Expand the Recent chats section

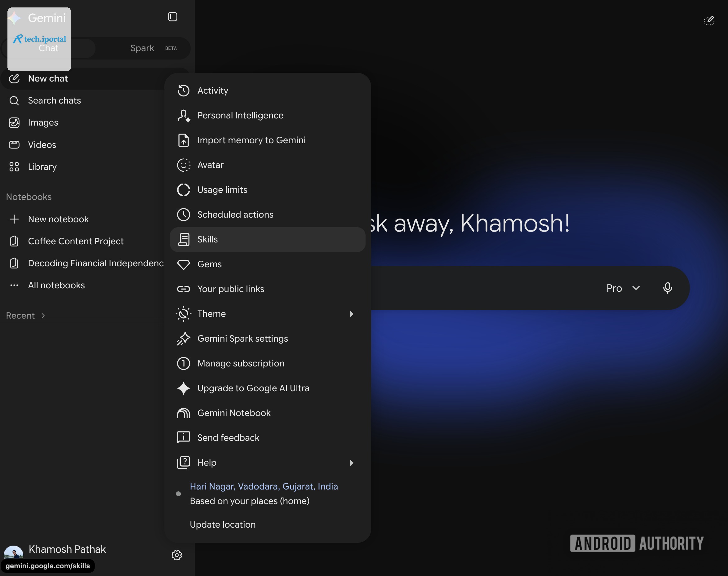click(26, 316)
